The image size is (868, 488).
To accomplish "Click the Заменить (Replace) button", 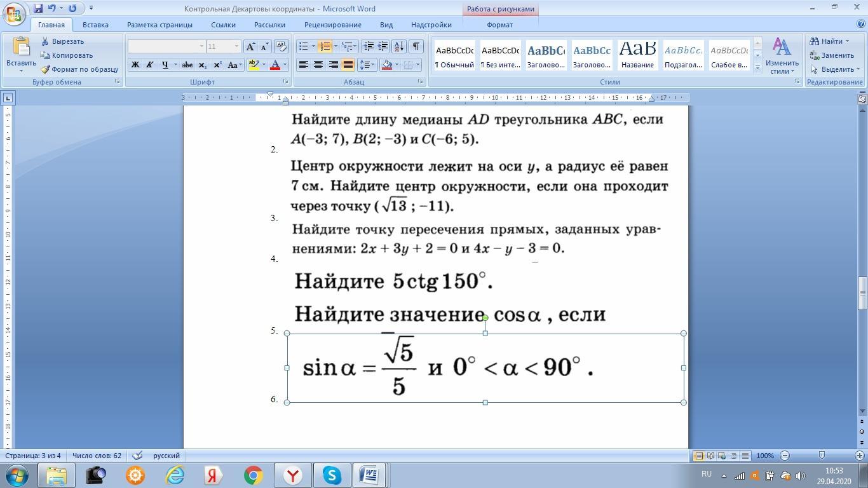I will point(832,55).
